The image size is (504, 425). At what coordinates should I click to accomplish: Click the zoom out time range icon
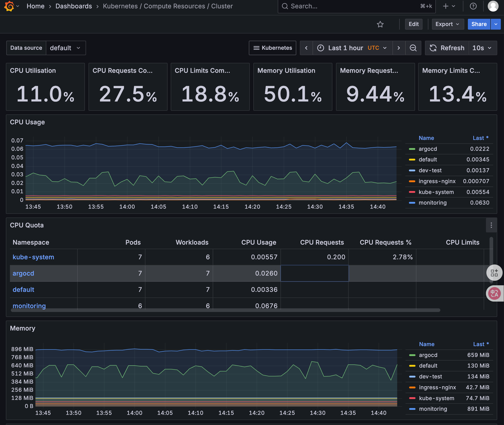coord(413,48)
